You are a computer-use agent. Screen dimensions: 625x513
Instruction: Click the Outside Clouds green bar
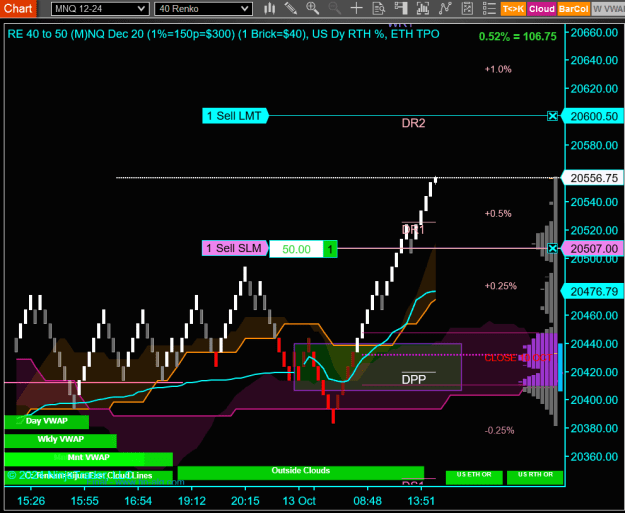tap(301, 471)
